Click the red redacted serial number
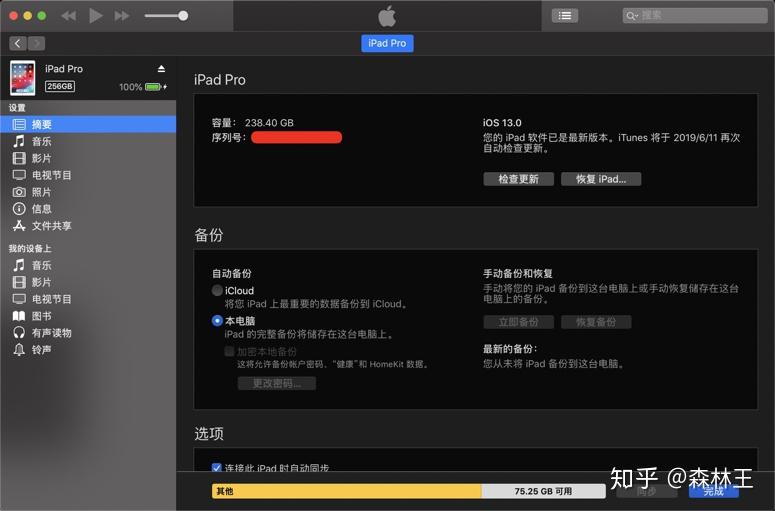775x511 pixels. [297, 137]
